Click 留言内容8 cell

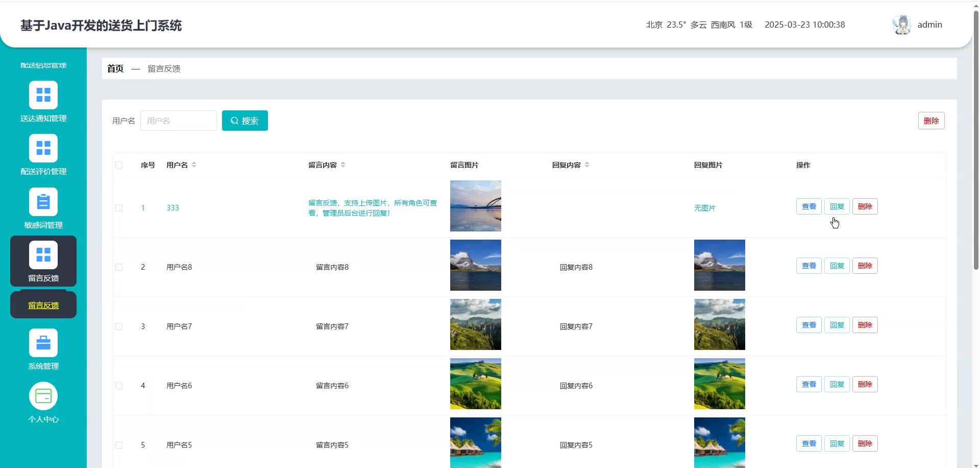(x=332, y=267)
